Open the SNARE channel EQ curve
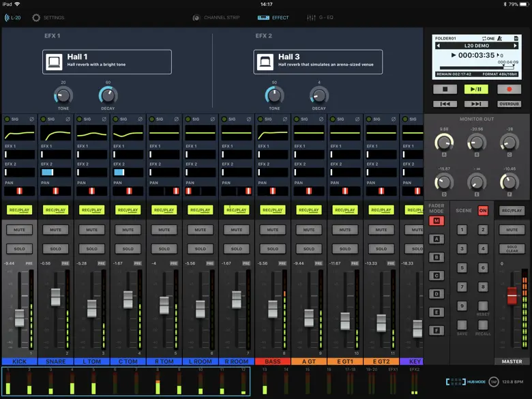The image size is (532, 399). coord(55,132)
